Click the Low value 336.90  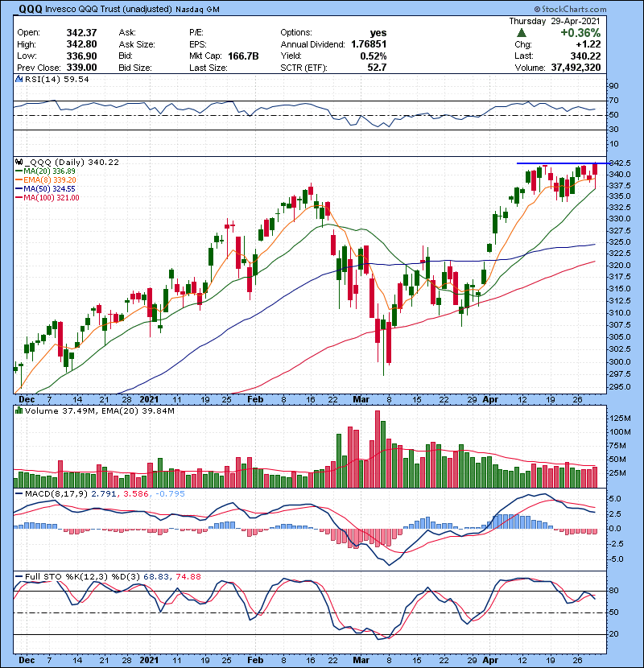[x=81, y=56]
